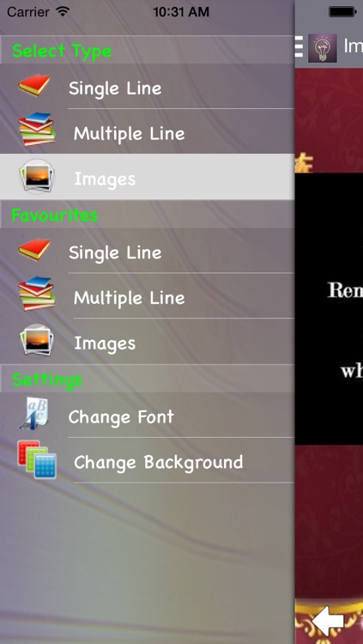Tap the Change Font letters icon
Image resolution: width=363 pixels, height=644 pixels.
(x=34, y=413)
